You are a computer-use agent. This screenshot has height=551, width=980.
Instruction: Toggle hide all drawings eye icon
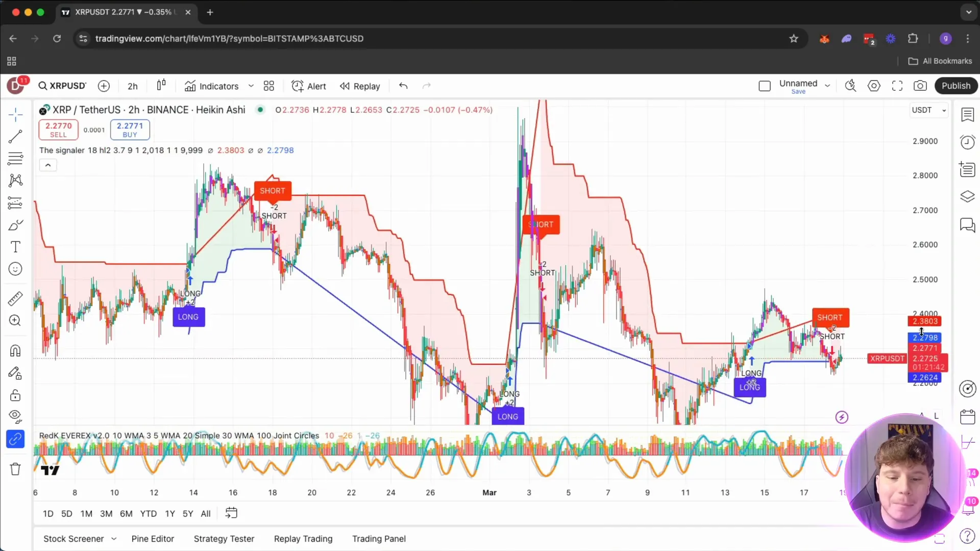pyautogui.click(x=15, y=416)
